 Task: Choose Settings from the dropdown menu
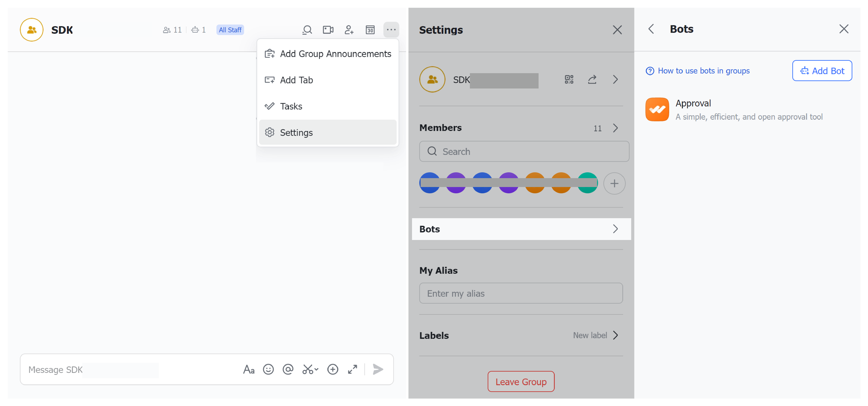[327, 132]
